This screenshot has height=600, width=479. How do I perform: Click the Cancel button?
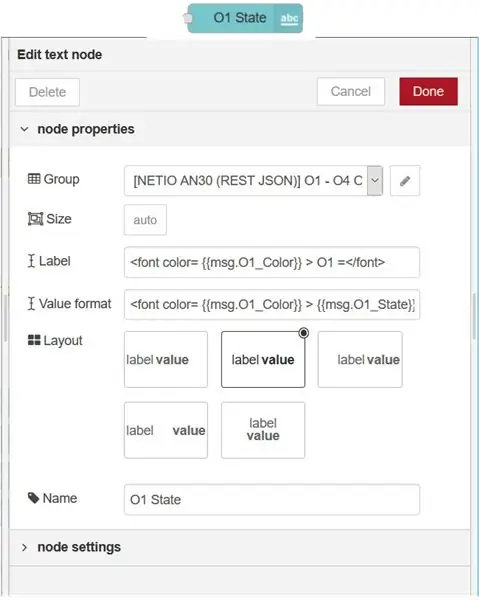pyautogui.click(x=351, y=91)
